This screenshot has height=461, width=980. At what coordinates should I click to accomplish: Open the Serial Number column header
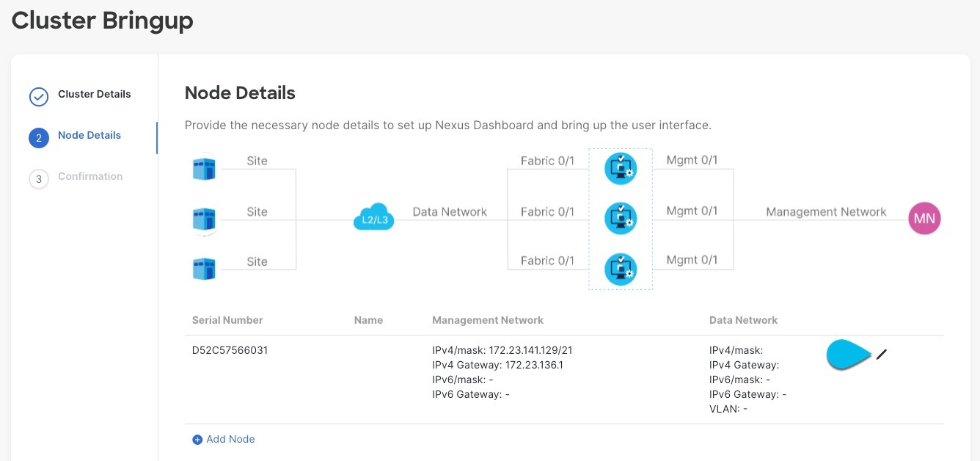(x=227, y=320)
